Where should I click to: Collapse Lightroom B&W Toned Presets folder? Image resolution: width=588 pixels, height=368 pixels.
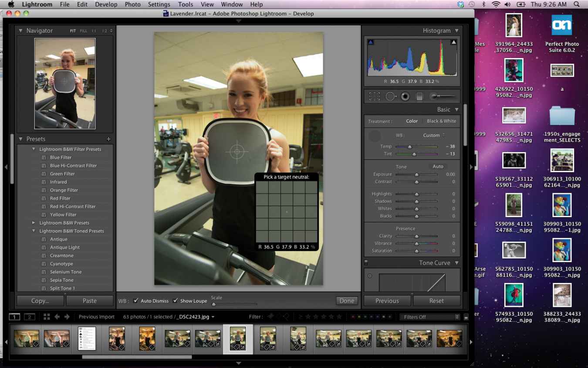click(34, 231)
